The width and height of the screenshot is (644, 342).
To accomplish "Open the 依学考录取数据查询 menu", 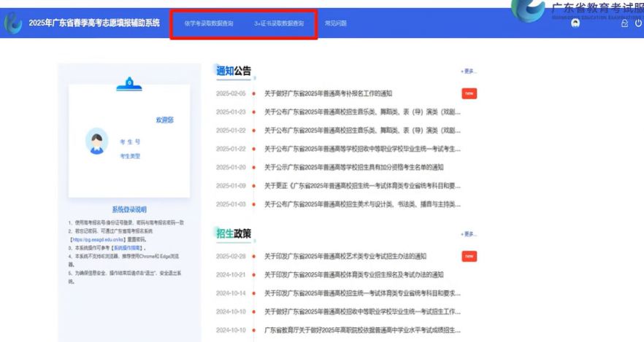I will tap(209, 23).
